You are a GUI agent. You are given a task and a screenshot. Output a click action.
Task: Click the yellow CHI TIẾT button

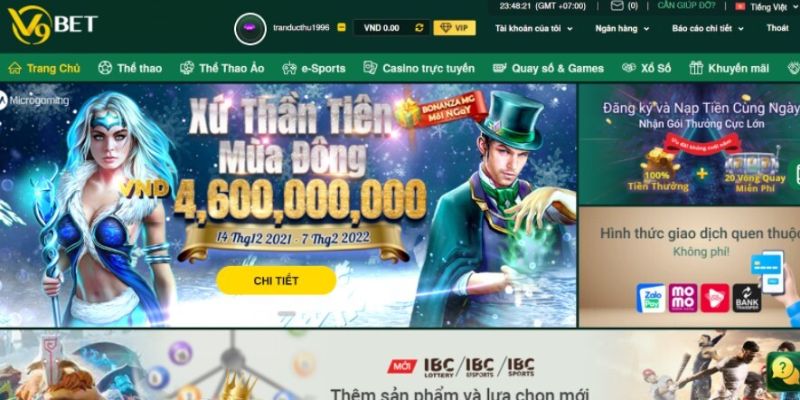276,281
